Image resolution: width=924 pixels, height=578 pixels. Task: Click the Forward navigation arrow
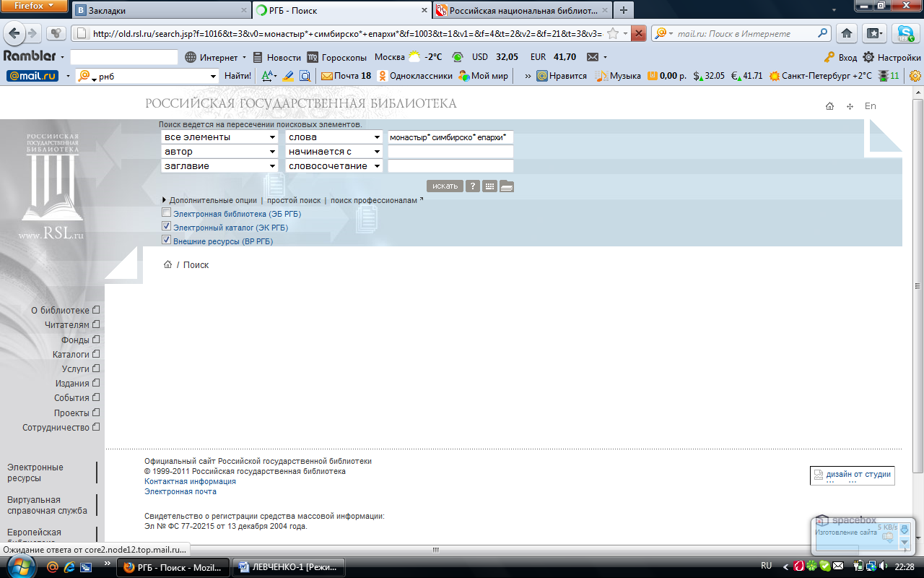(33, 33)
